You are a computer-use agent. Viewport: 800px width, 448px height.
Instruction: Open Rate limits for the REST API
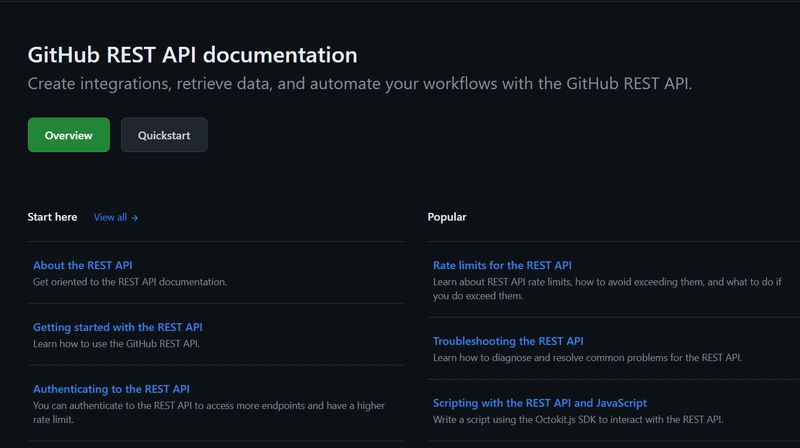click(502, 265)
